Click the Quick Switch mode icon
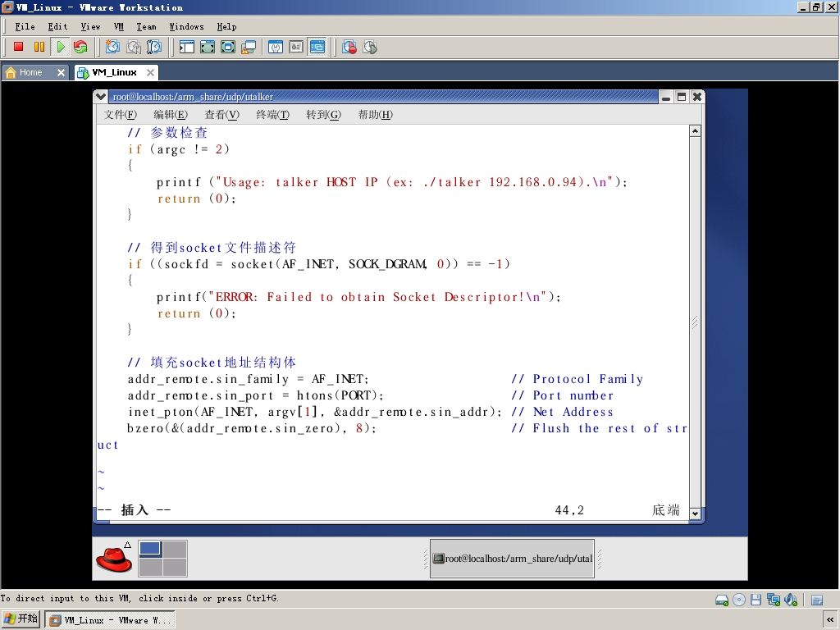This screenshot has width=840, height=630. tap(208, 47)
